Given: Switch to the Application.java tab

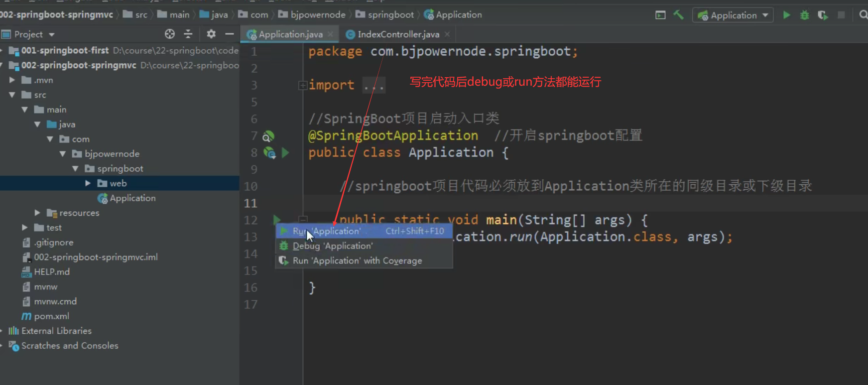Looking at the screenshot, I should tap(290, 34).
